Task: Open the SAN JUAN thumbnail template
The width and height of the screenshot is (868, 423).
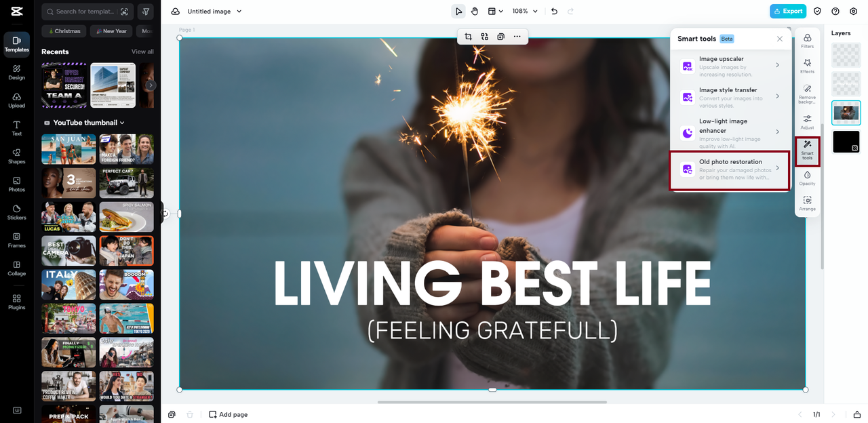Action: pyautogui.click(x=68, y=149)
